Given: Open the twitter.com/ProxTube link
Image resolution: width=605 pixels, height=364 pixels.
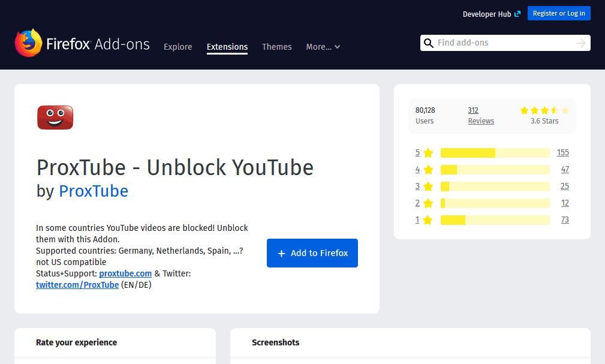Looking at the screenshot, I should click(x=77, y=285).
